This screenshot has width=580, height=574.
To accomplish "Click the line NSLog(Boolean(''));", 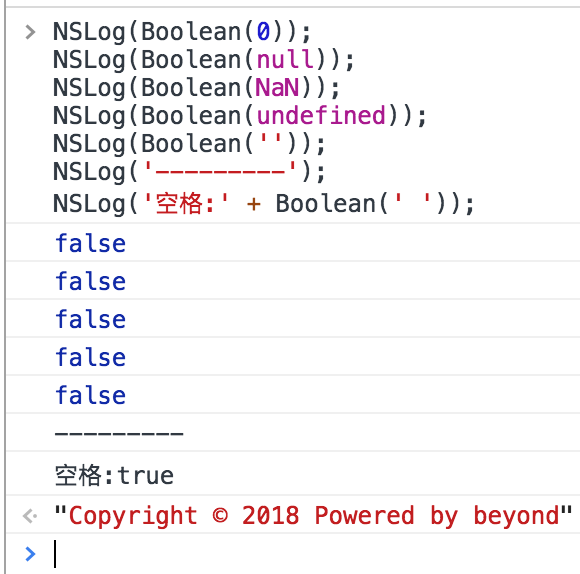I will (x=189, y=144).
